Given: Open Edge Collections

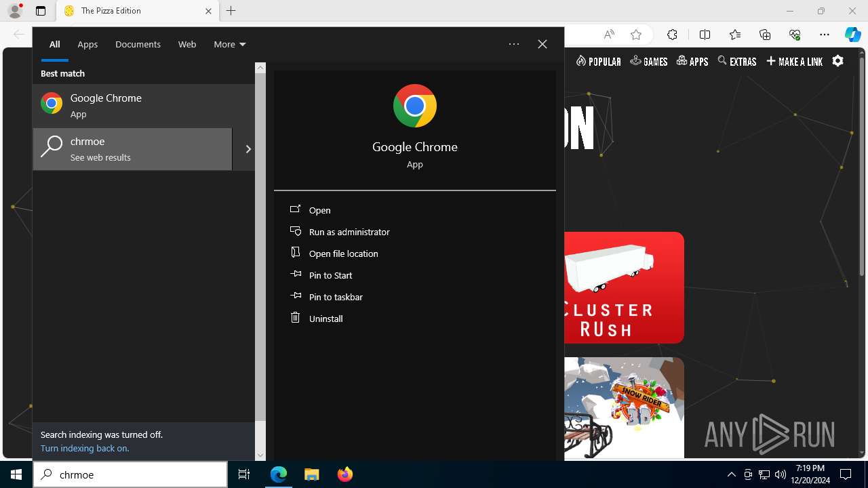Looking at the screenshot, I should point(765,35).
